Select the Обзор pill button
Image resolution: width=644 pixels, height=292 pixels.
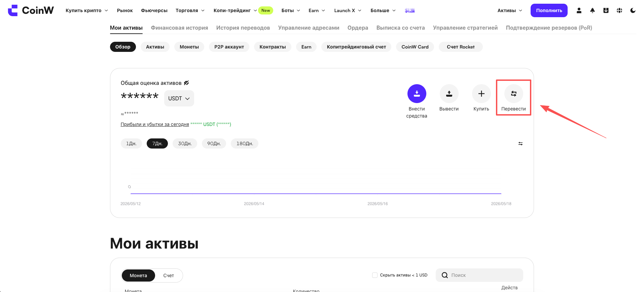click(123, 47)
